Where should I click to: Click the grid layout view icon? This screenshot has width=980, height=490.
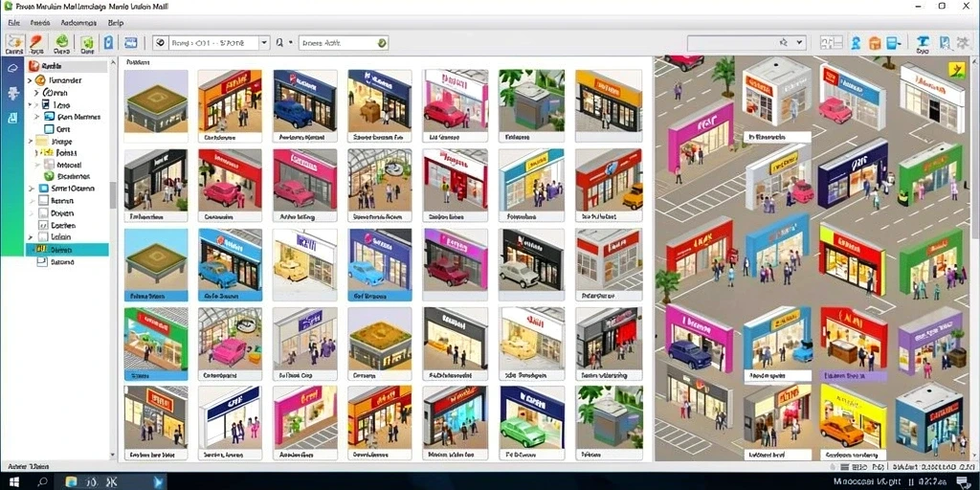832,42
